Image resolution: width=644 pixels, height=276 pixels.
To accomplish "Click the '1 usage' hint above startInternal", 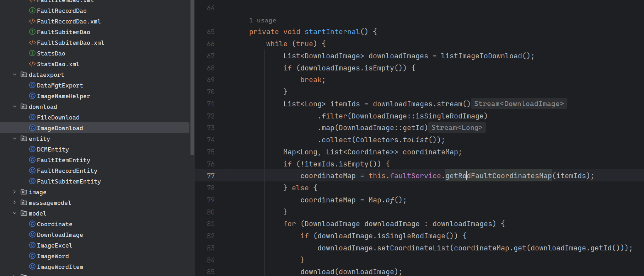I will (263, 20).
